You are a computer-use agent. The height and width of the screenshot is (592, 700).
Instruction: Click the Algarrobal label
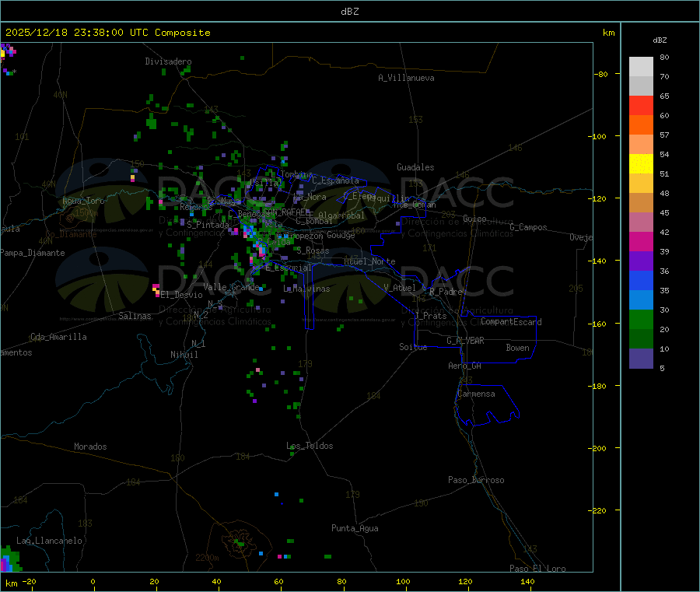click(x=342, y=215)
